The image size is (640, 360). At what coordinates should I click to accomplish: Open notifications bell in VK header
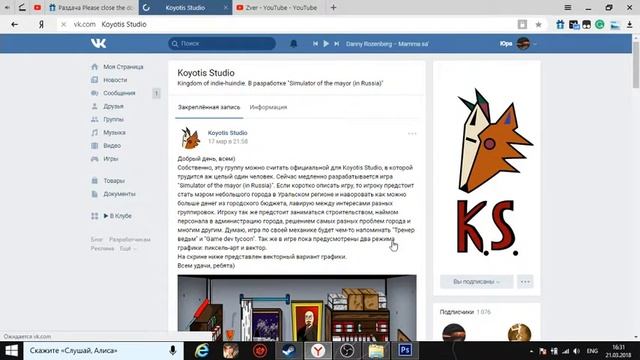[293, 44]
